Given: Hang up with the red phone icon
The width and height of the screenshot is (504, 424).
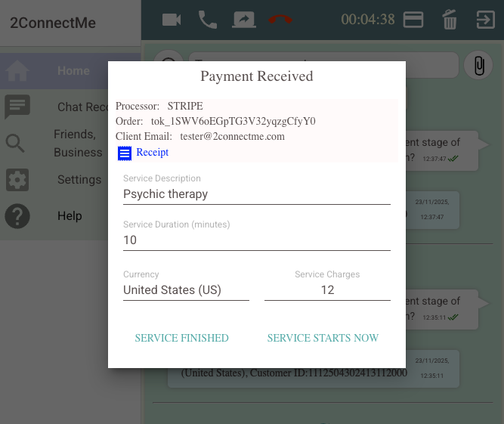Looking at the screenshot, I should point(280,20).
